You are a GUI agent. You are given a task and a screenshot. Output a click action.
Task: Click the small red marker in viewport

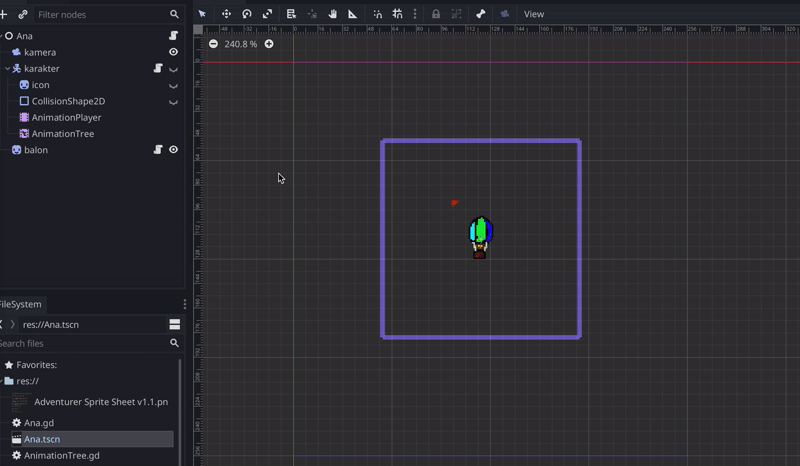[x=455, y=203]
